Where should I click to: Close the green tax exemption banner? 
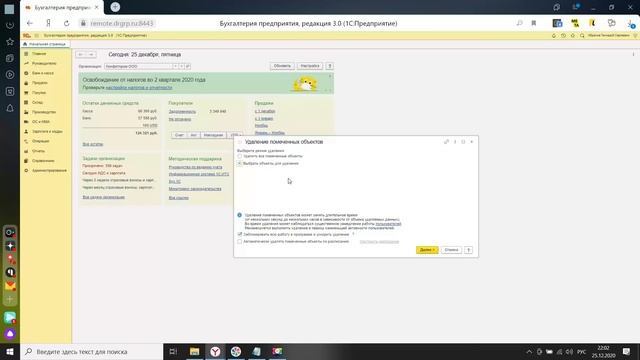[x=330, y=76]
